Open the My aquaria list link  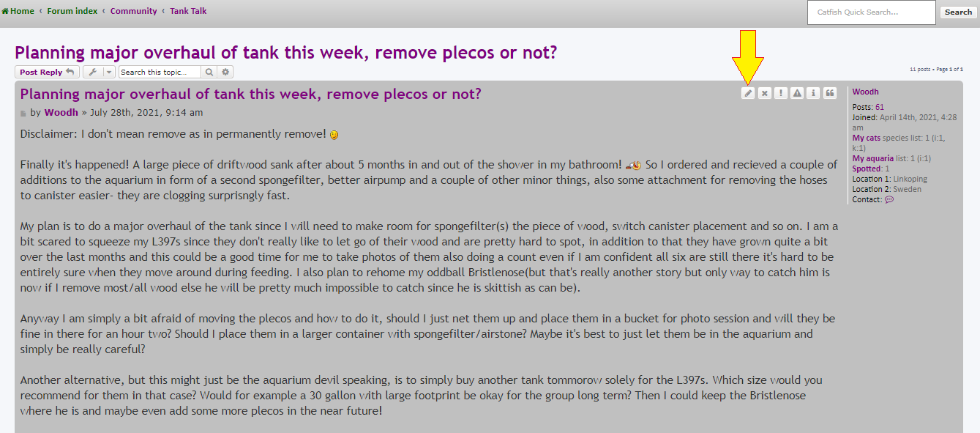click(x=872, y=158)
